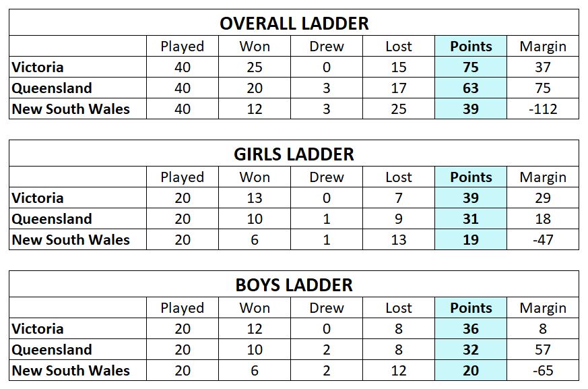Select the -65 margin cell

[543, 370]
